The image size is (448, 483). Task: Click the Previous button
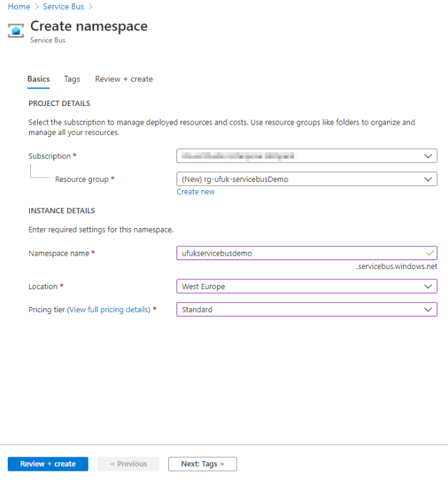click(x=128, y=464)
